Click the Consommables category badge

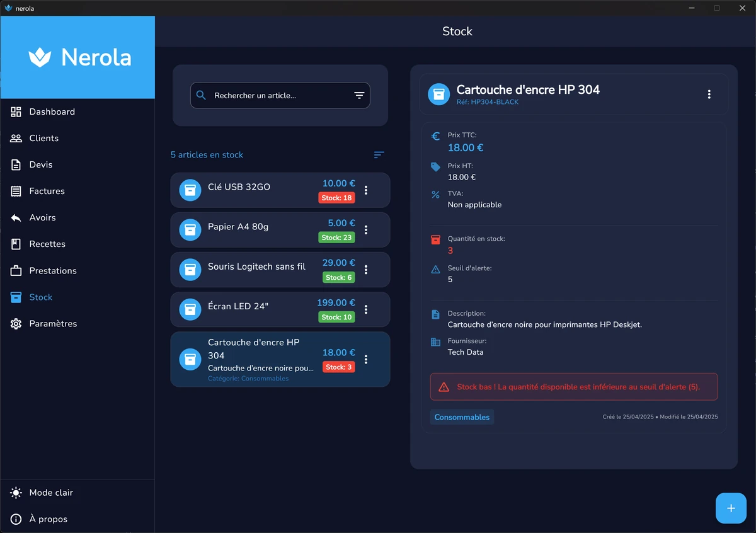pos(462,416)
